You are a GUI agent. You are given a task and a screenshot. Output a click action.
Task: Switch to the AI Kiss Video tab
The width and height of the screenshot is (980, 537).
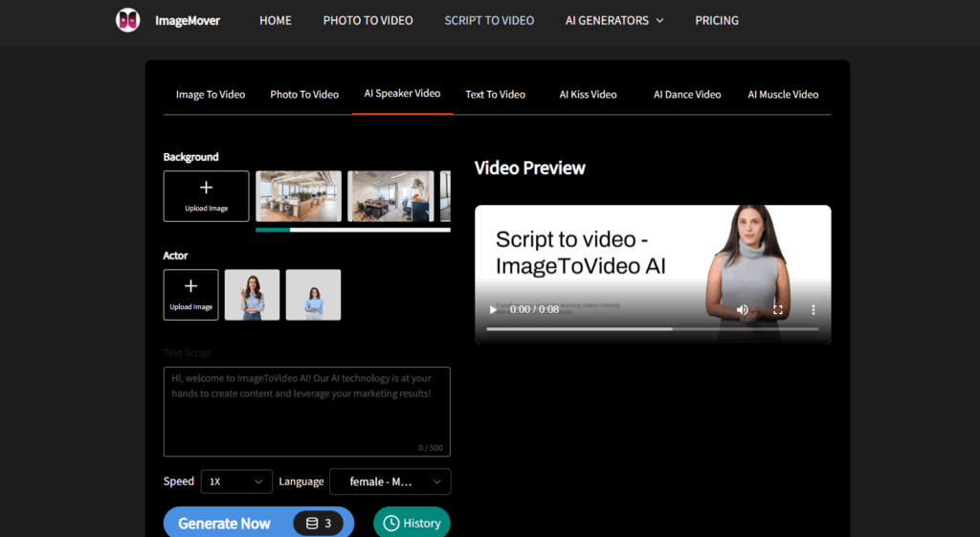589,95
